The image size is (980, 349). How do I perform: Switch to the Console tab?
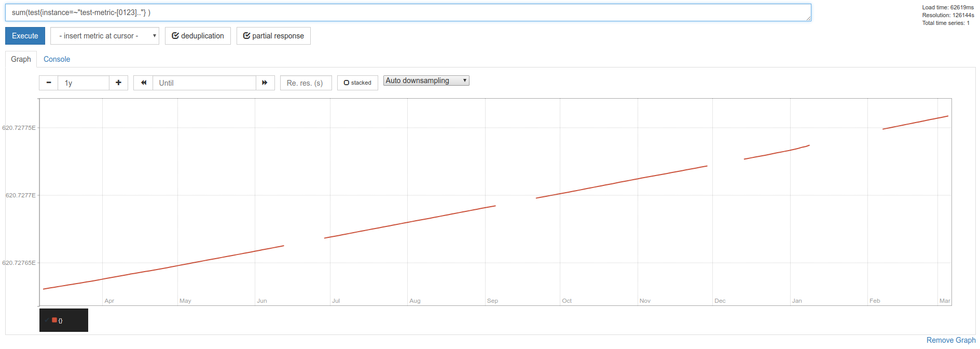coord(57,59)
